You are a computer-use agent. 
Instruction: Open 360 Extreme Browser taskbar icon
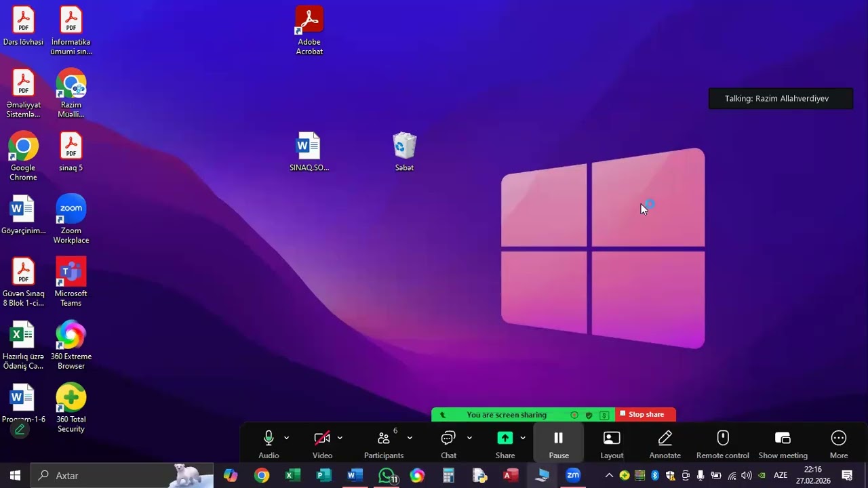tap(417, 476)
